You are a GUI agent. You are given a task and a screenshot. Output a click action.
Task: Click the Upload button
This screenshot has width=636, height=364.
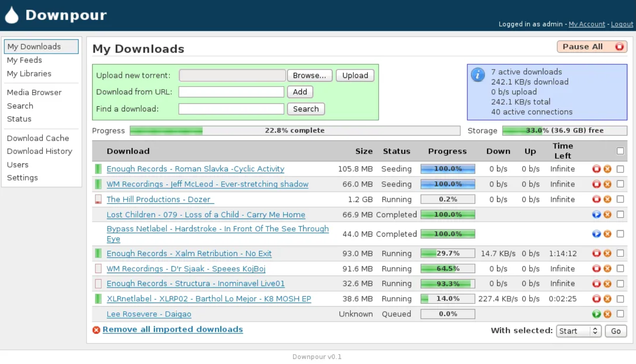(x=355, y=75)
